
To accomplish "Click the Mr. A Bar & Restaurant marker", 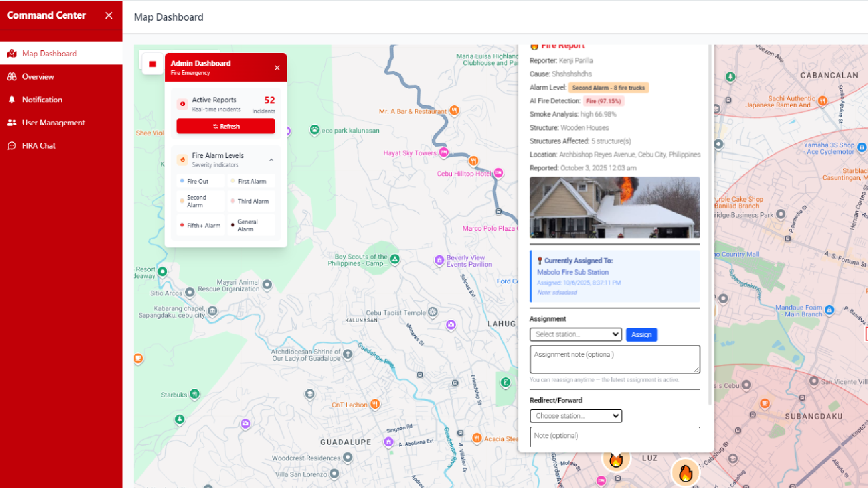I will pos(454,110).
